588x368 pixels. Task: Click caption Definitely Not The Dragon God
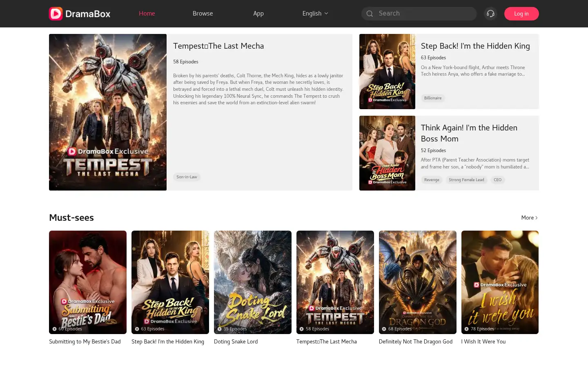[416, 341]
